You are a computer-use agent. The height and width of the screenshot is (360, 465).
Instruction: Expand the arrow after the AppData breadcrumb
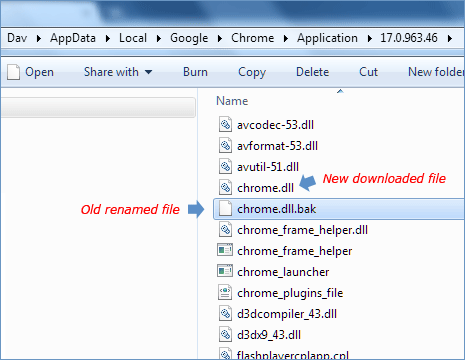(107, 39)
